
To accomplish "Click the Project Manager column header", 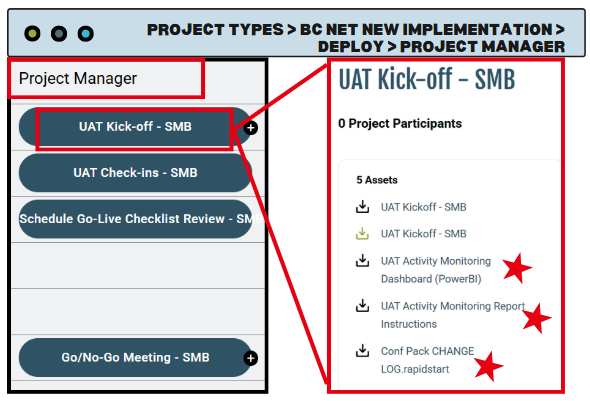I will 78,79.
